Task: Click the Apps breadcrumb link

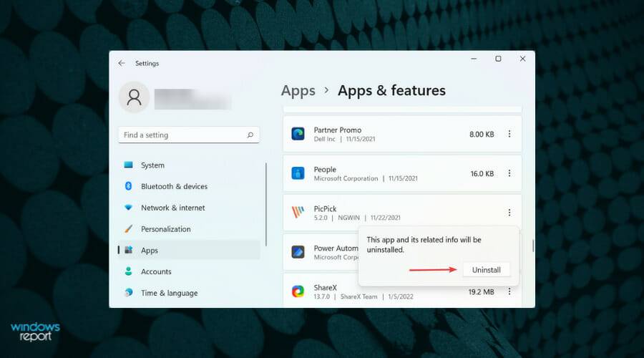Action: (x=298, y=90)
